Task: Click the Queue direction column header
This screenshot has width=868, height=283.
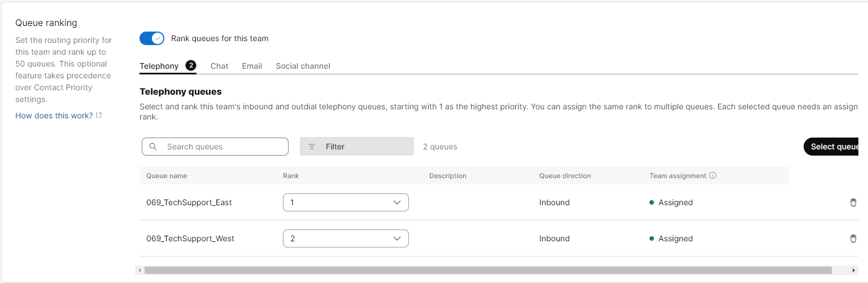Action: point(565,176)
